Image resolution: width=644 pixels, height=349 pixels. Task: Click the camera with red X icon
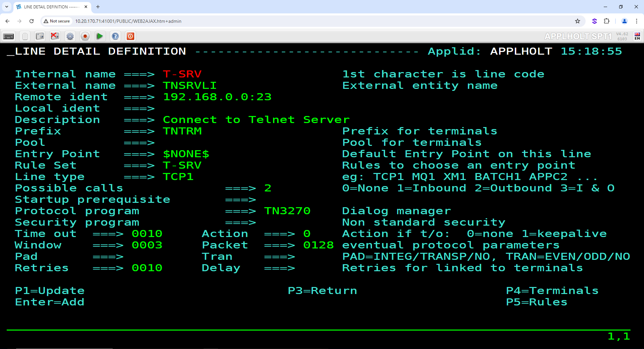coord(55,36)
